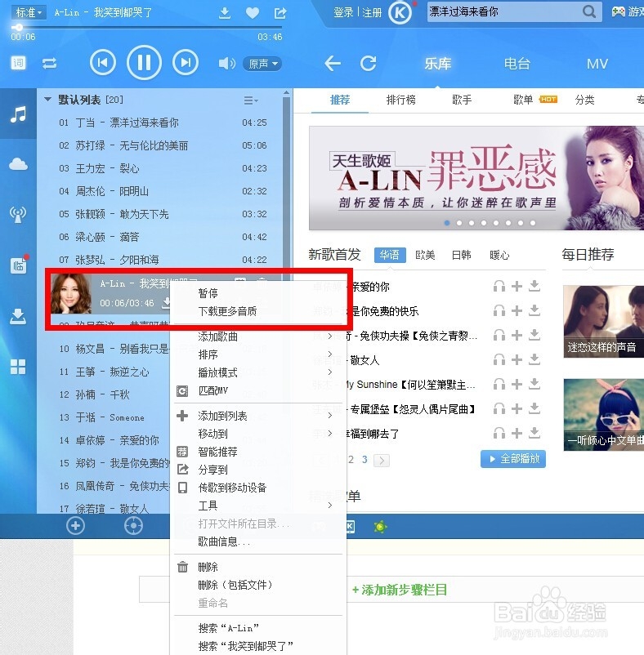Open the apps grid sidebar icon

18,367
